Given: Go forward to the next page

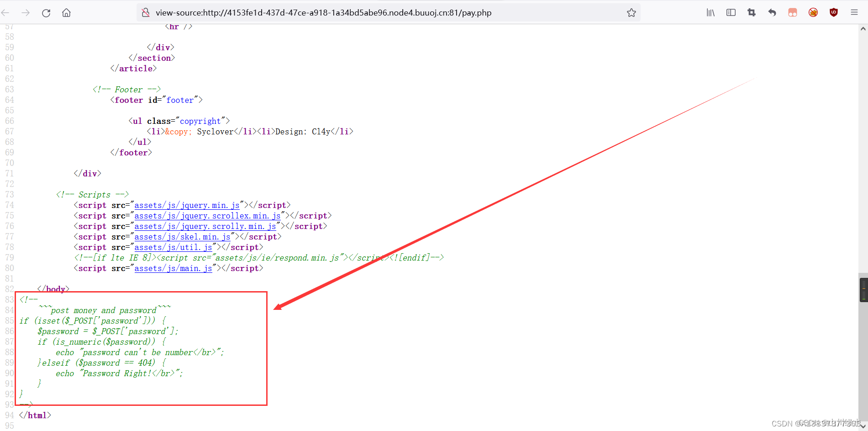Looking at the screenshot, I should coord(26,13).
